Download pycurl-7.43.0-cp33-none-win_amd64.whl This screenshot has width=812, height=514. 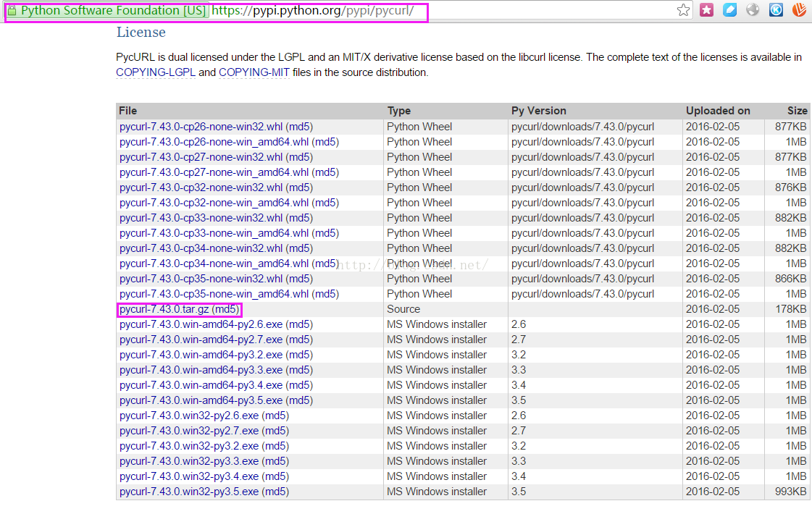214,233
